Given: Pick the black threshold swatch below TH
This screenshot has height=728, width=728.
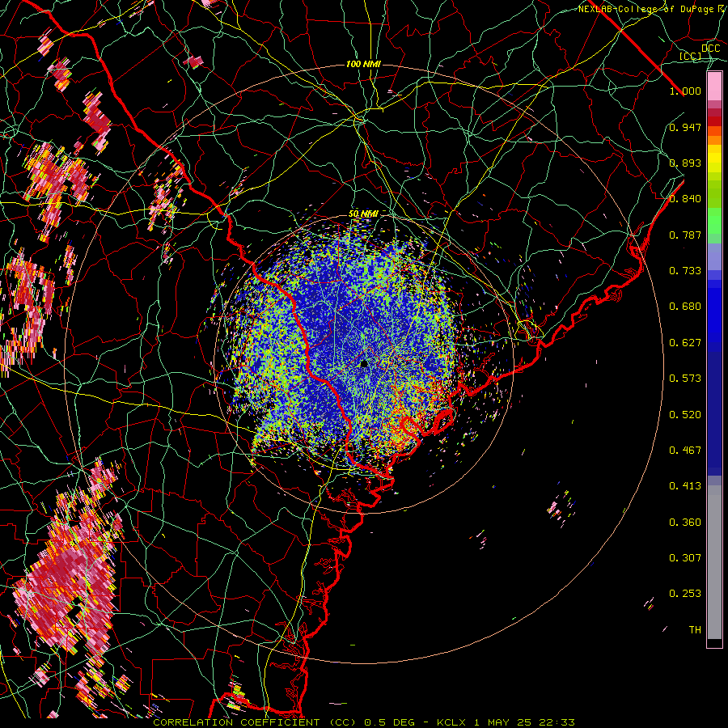Looking at the screenshot, I should click(714, 642).
